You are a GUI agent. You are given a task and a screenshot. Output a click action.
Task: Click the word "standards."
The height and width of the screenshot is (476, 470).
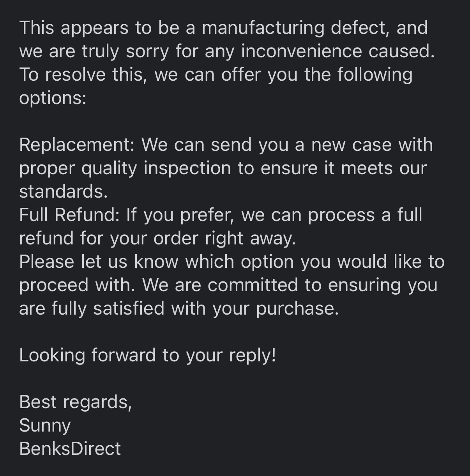(x=63, y=191)
